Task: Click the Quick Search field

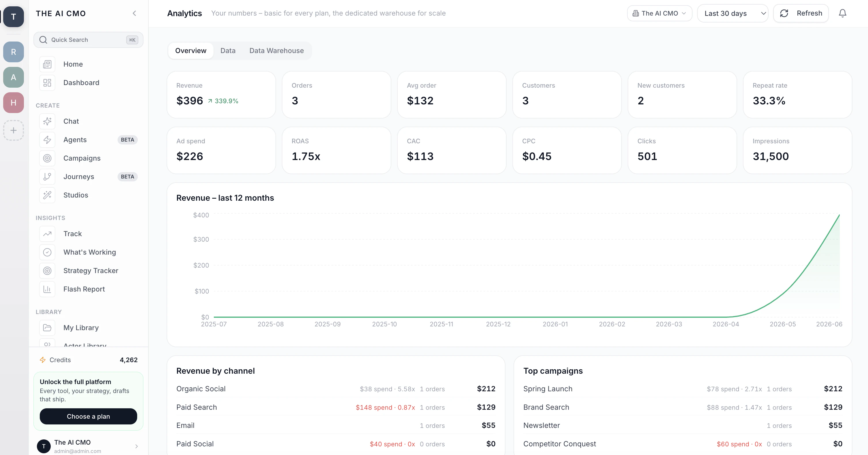Action: coord(88,40)
